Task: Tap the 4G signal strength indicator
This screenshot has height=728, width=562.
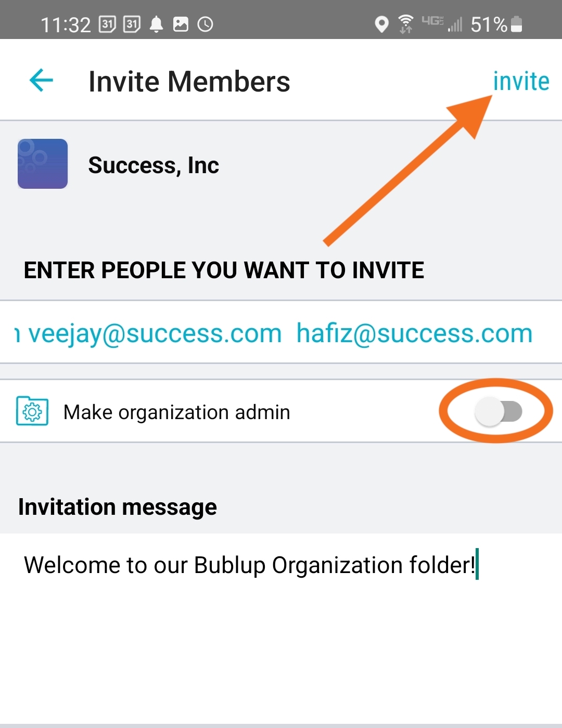Action: 442,24
